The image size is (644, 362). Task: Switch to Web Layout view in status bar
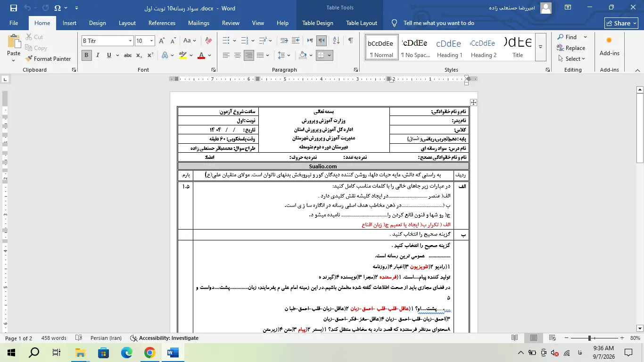pyautogui.click(x=553, y=338)
